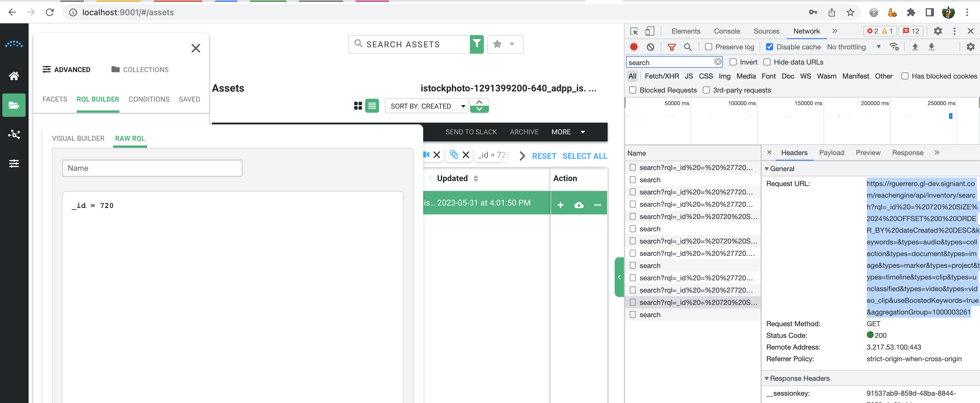Image resolution: width=980 pixels, height=403 pixels.
Task: Click the Name input field
Action: tap(152, 168)
